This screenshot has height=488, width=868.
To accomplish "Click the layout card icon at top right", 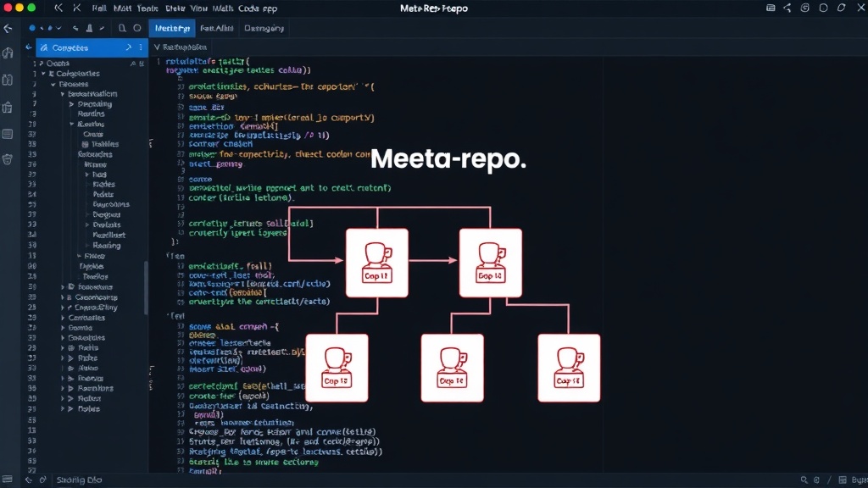I will pyautogui.click(x=771, y=8).
